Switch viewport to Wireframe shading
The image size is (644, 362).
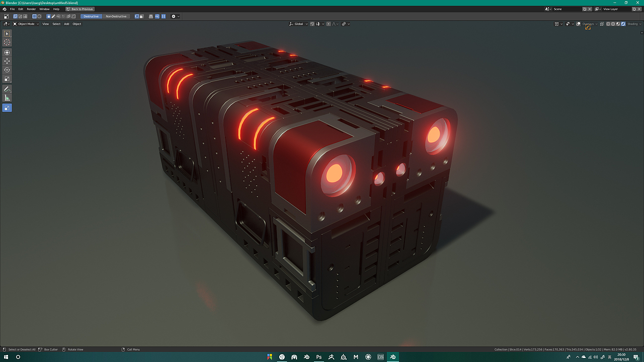click(x=608, y=24)
